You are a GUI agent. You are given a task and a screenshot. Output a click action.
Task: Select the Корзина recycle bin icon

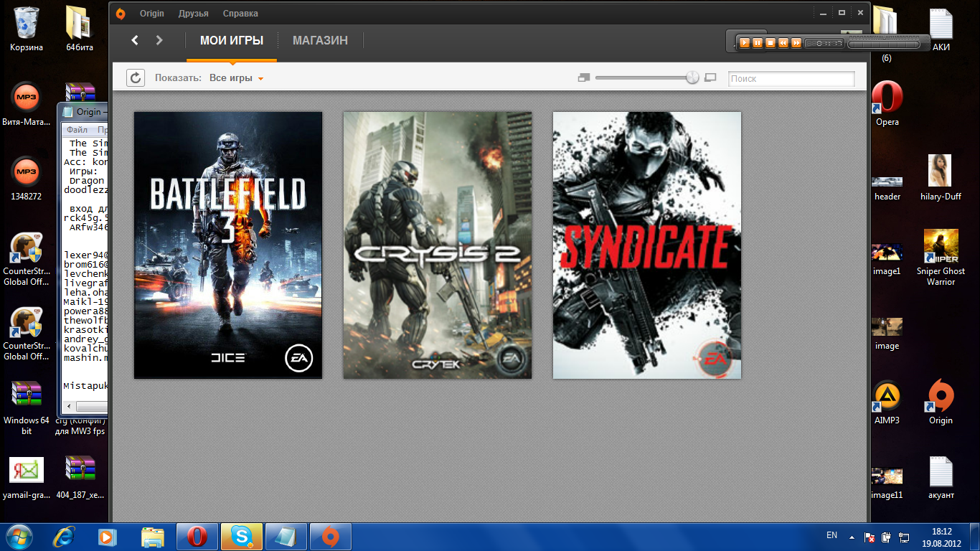[27, 29]
